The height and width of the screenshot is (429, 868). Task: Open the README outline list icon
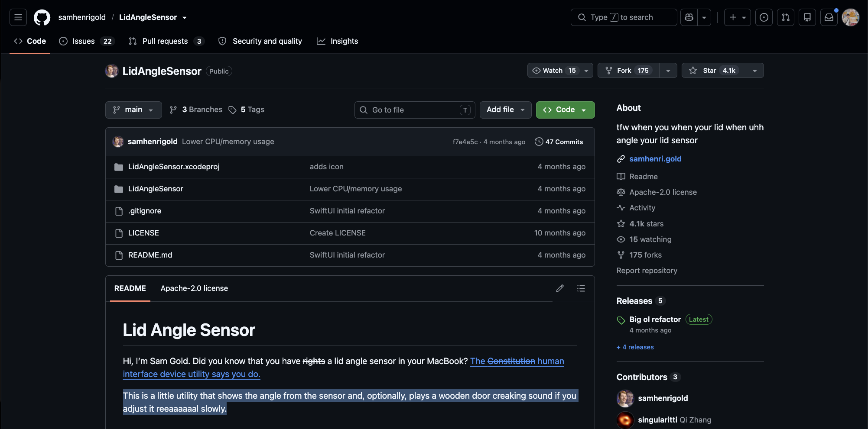[x=581, y=288]
